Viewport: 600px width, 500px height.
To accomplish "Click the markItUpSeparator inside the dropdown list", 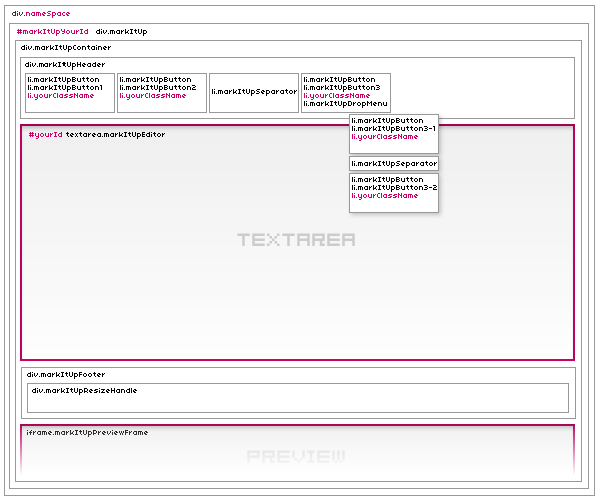I will [x=394, y=163].
